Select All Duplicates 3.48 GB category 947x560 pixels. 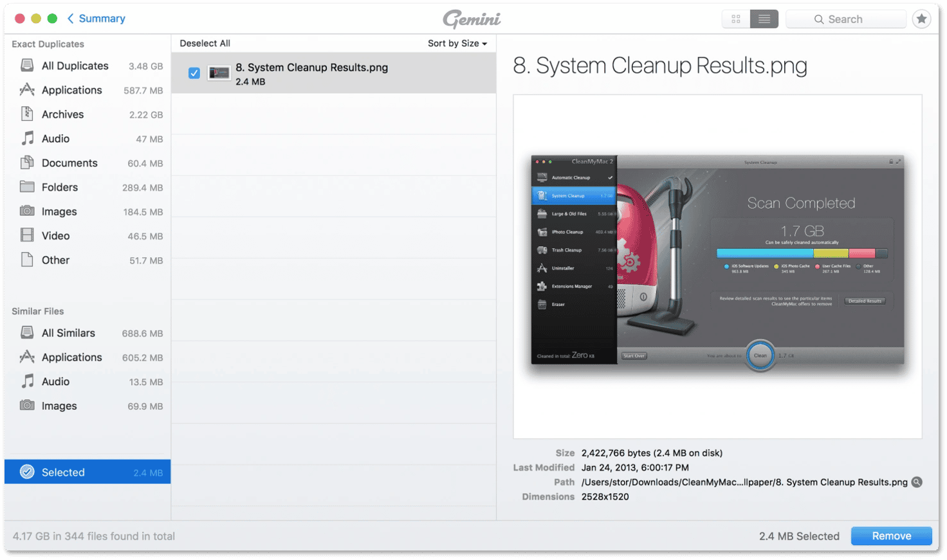[x=87, y=66]
